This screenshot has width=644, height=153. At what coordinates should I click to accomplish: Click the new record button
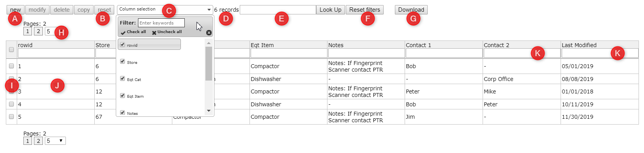(16, 10)
